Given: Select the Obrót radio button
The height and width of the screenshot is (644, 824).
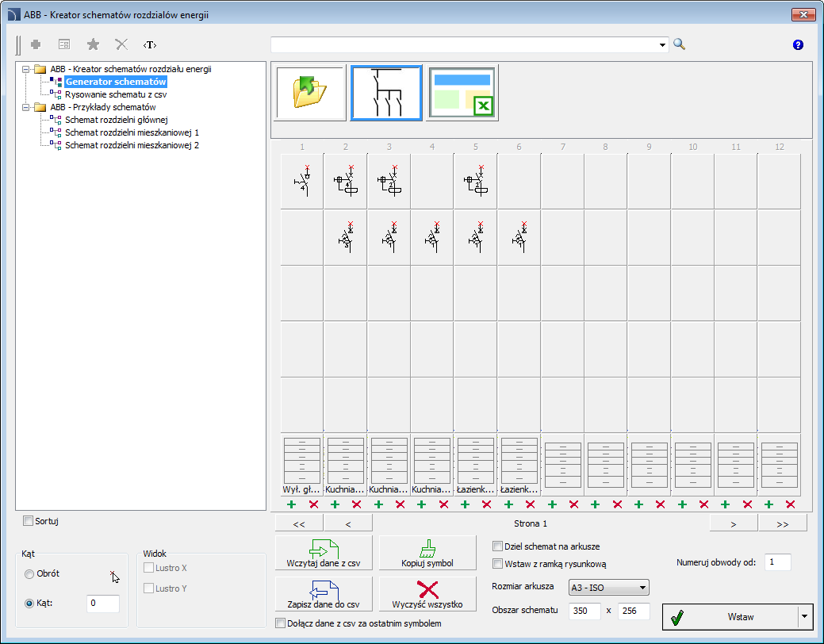Looking at the screenshot, I should tap(29, 574).
